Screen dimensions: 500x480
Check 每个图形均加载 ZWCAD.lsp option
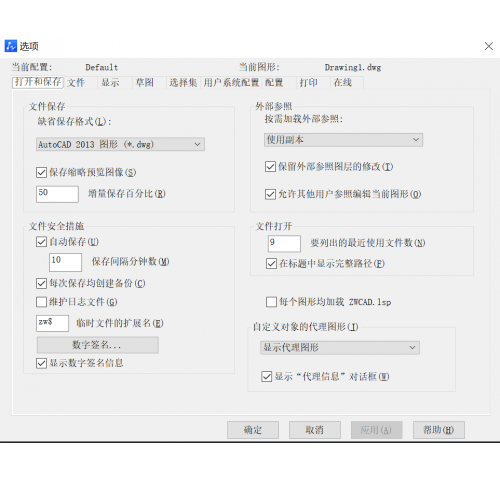click(x=271, y=302)
